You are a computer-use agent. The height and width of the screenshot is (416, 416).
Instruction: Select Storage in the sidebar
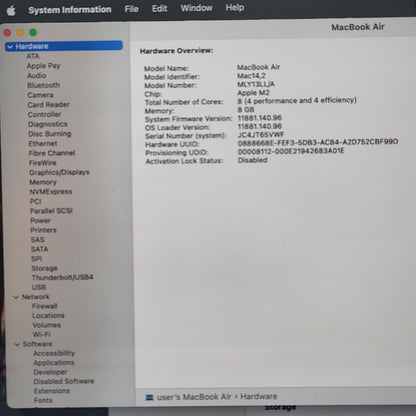click(x=44, y=268)
